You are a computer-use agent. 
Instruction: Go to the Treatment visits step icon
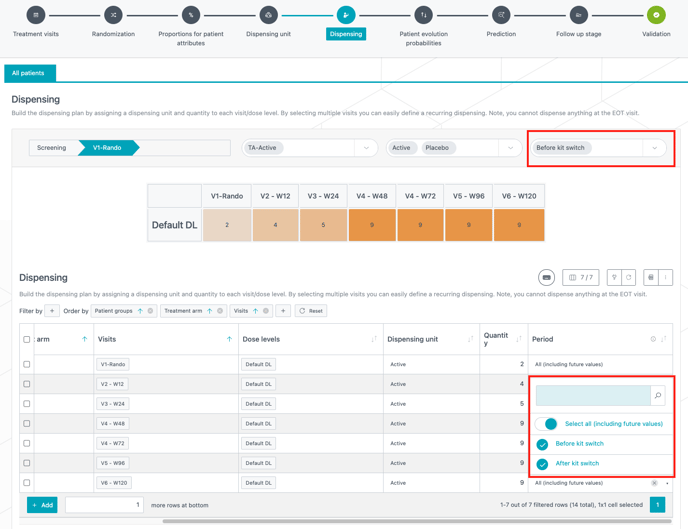[36, 15]
